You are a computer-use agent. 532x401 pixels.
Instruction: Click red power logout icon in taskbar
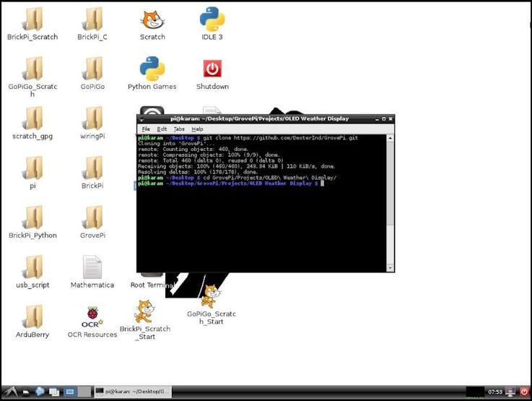524,392
